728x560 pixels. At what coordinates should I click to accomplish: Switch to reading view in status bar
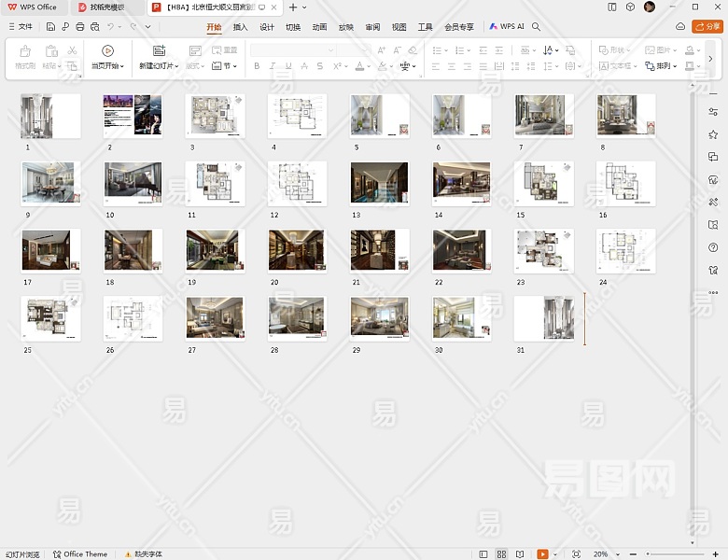click(520, 554)
